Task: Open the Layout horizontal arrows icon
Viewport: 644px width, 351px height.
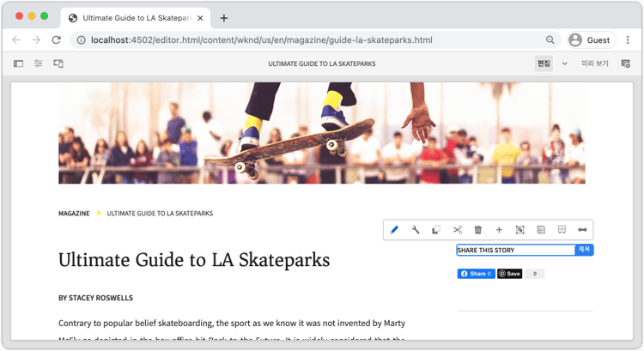Action: (582, 230)
